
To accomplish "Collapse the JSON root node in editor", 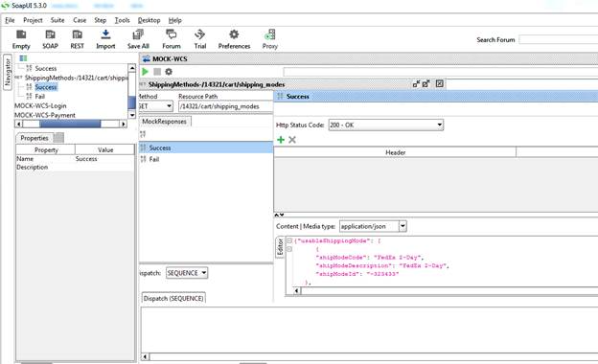I will 289,240.
